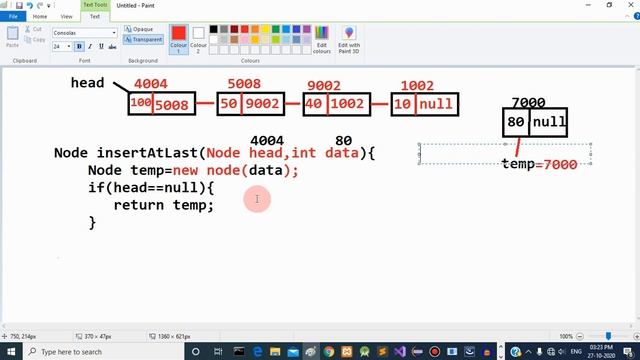This screenshot has height=360, width=640.
Task: Open Command Prompt from taskbar
Action: (x=239, y=351)
